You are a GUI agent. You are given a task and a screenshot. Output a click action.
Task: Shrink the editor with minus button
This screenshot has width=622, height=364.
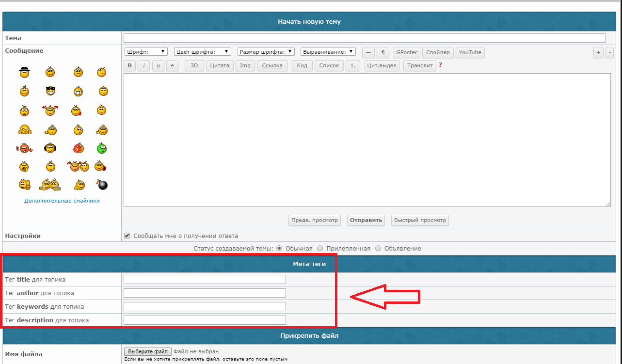pyautogui.click(x=610, y=52)
